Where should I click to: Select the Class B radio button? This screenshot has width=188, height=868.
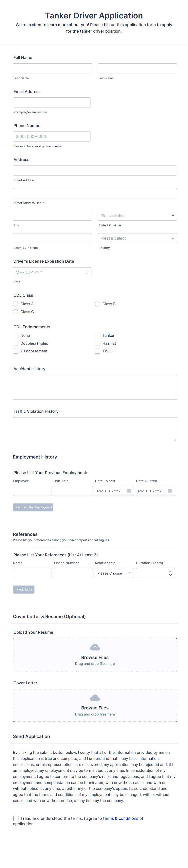[x=97, y=304]
